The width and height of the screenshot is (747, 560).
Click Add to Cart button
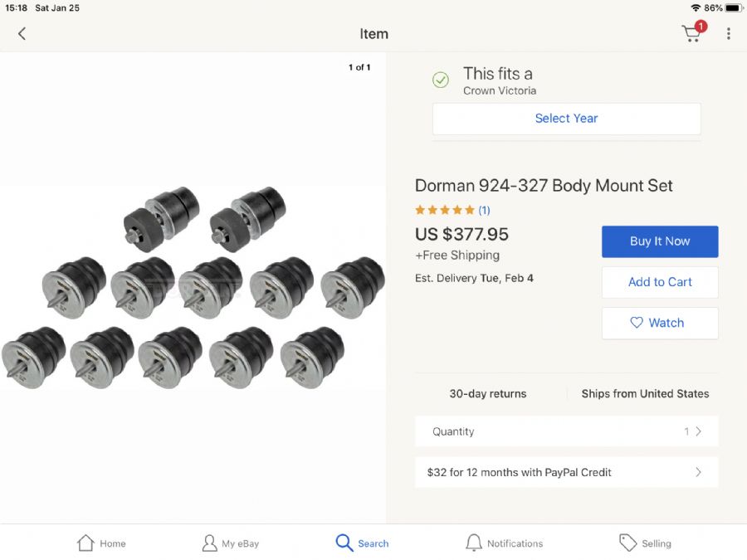660,282
